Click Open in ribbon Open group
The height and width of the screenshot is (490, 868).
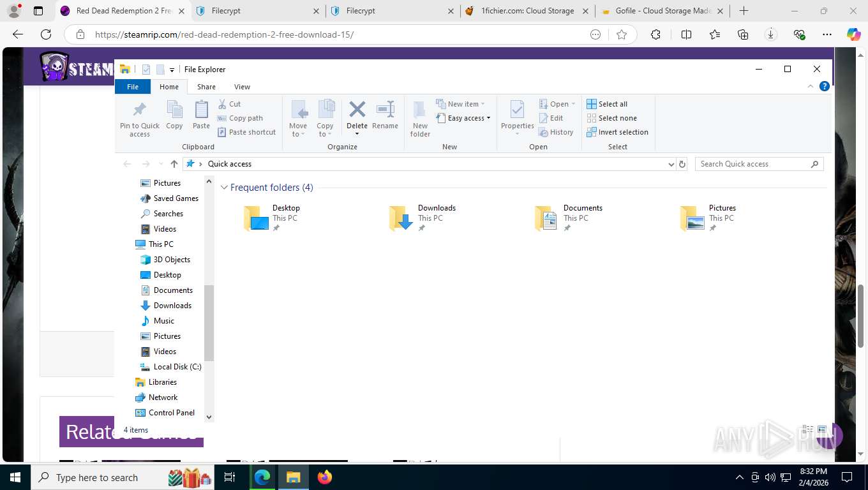click(557, 104)
